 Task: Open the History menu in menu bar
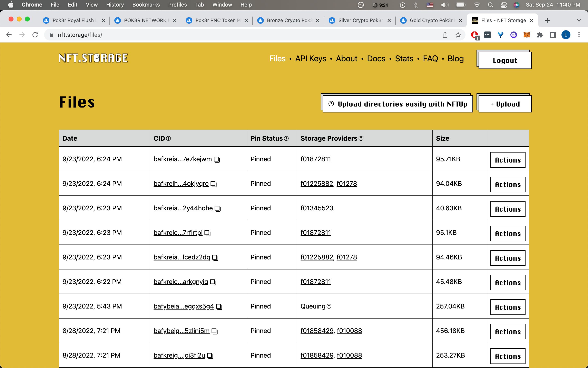tap(115, 5)
